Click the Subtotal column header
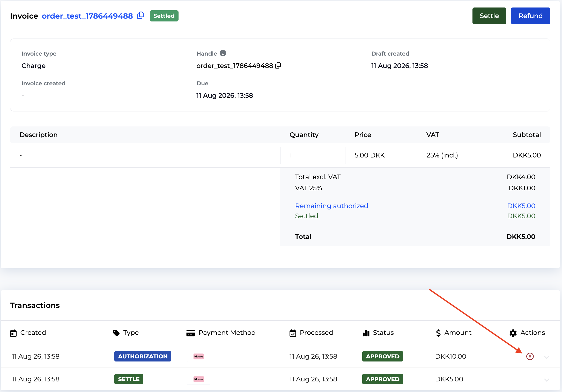The width and height of the screenshot is (562, 392). [527, 135]
